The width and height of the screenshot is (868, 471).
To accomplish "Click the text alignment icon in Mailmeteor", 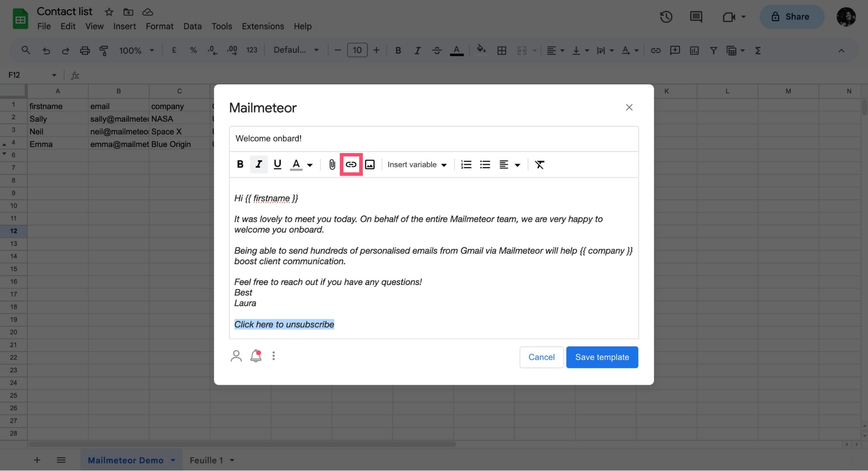I will point(504,164).
